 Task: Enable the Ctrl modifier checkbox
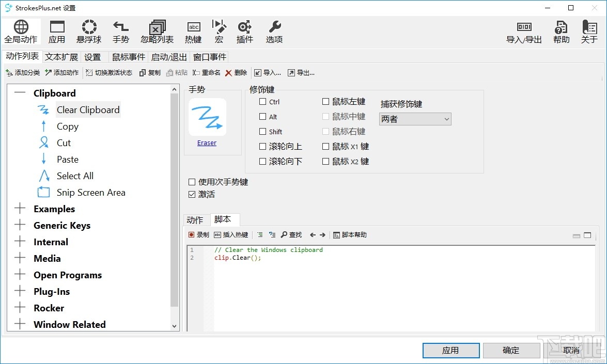tap(262, 102)
